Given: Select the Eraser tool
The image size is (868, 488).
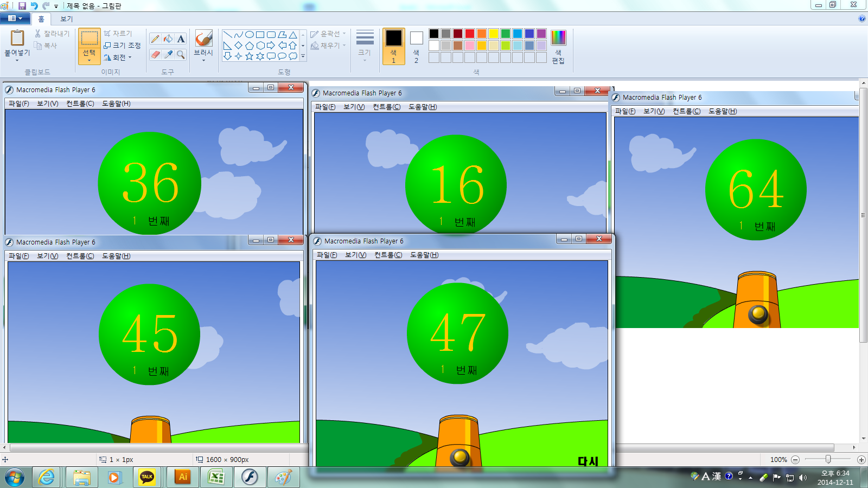Looking at the screenshot, I should point(155,54).
